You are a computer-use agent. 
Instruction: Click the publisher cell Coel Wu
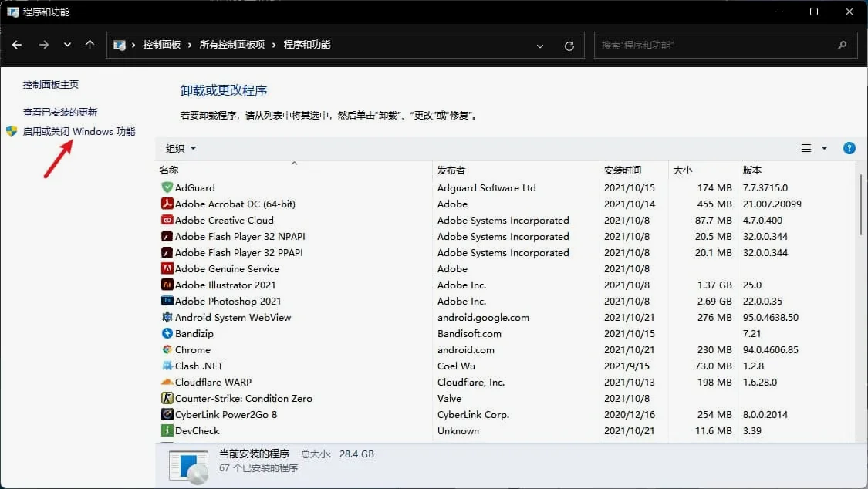[456, 366]
